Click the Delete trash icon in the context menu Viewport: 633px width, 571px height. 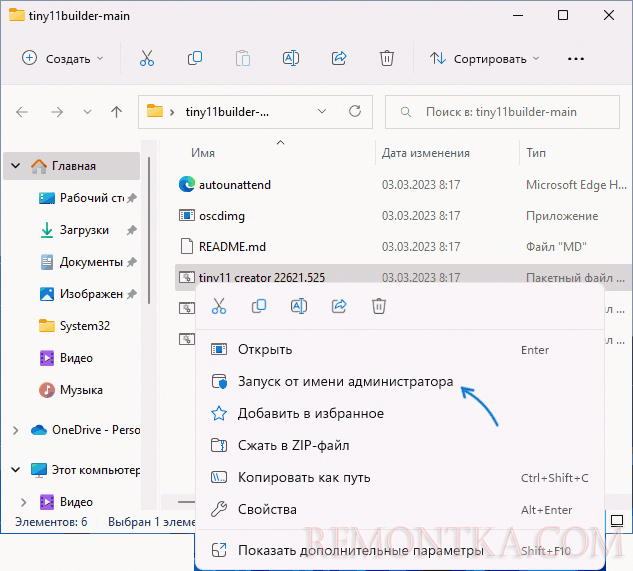379,306
